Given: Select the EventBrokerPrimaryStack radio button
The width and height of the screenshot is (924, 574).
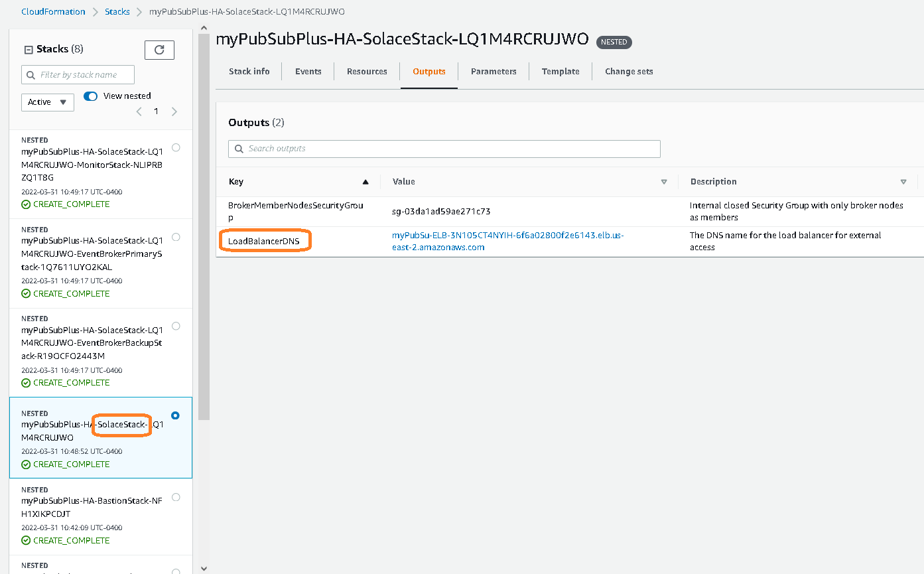Looking at the screenshot, I should [x=176, y=237].
